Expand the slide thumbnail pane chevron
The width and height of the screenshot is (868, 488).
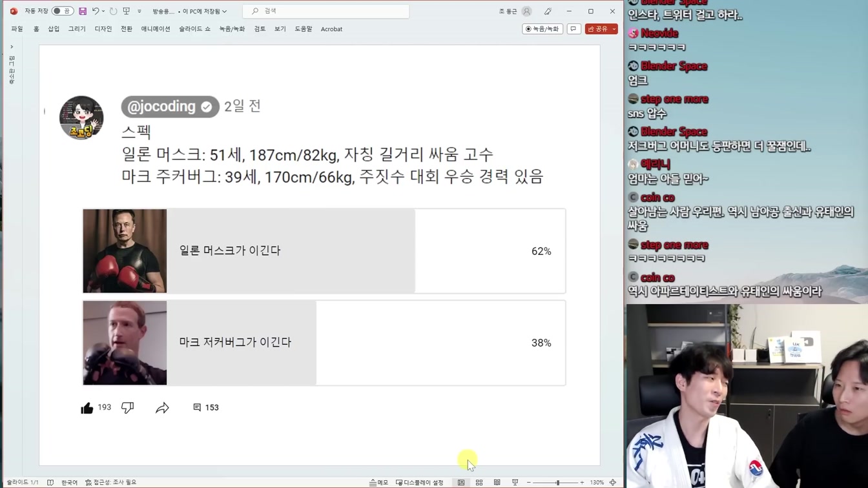tap(12, 46)
